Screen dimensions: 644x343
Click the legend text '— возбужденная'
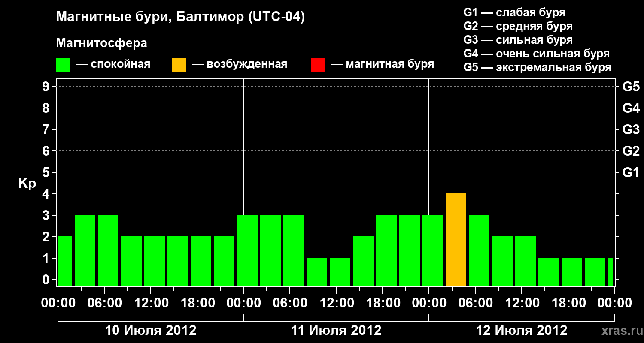click(240, 65)
